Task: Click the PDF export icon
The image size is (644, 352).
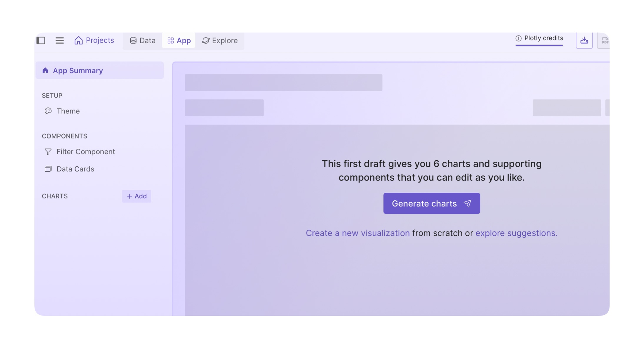Action: tap(605, 40)
